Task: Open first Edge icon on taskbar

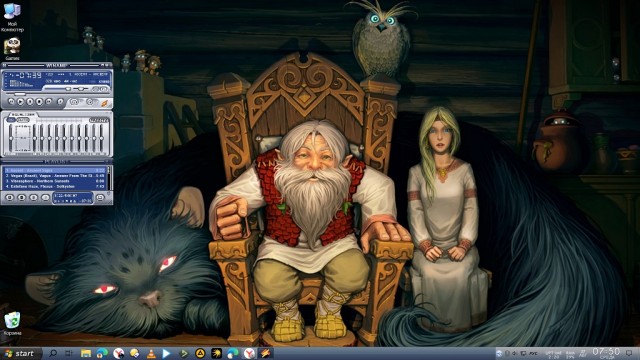Action: click(102, 353)
